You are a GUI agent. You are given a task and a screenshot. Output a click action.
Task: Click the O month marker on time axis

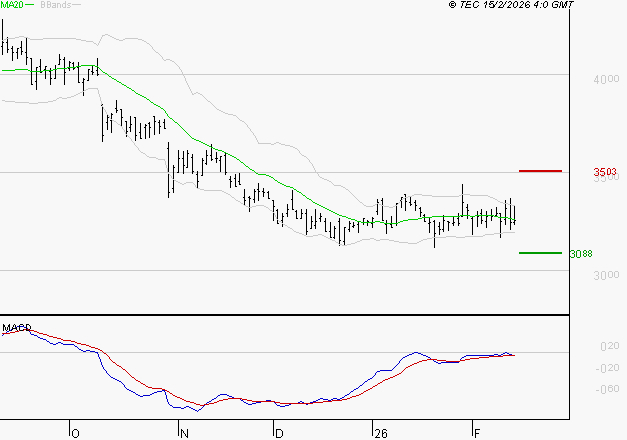point(75,433)
